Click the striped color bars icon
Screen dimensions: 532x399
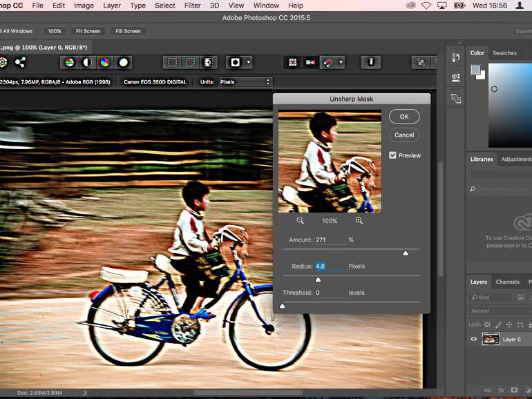point(70,62)
